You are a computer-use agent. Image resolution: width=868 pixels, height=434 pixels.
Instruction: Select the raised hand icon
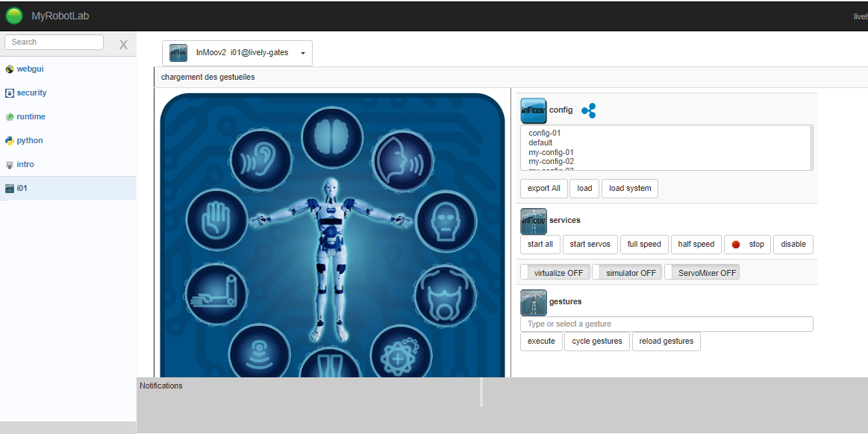pyautogui.click(x=216, y=221)
